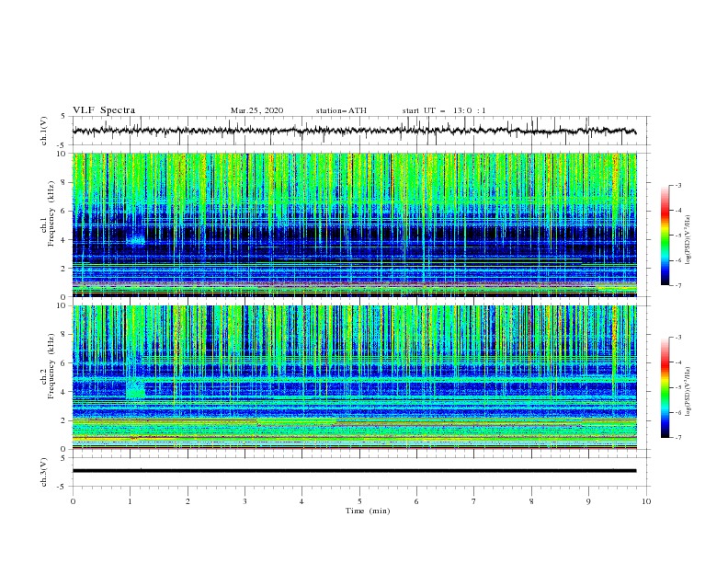Viewport: 728px width, 563px height.
Task: Click the "8" kHz tick on ch.2 frequency axis
Action: 64,335
